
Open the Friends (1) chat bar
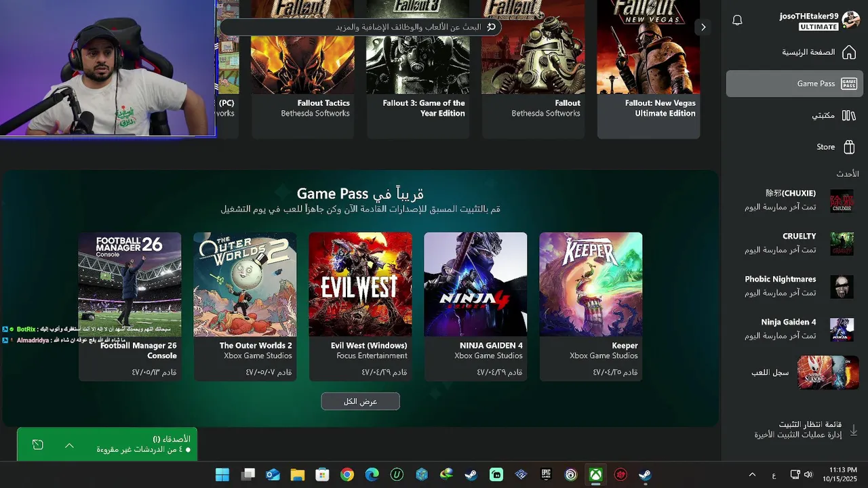(107, 445)
